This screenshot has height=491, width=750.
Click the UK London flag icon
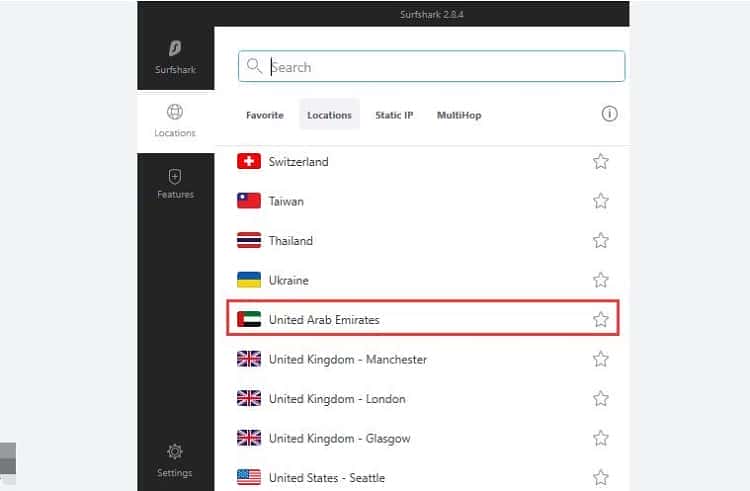click(249, 398)
